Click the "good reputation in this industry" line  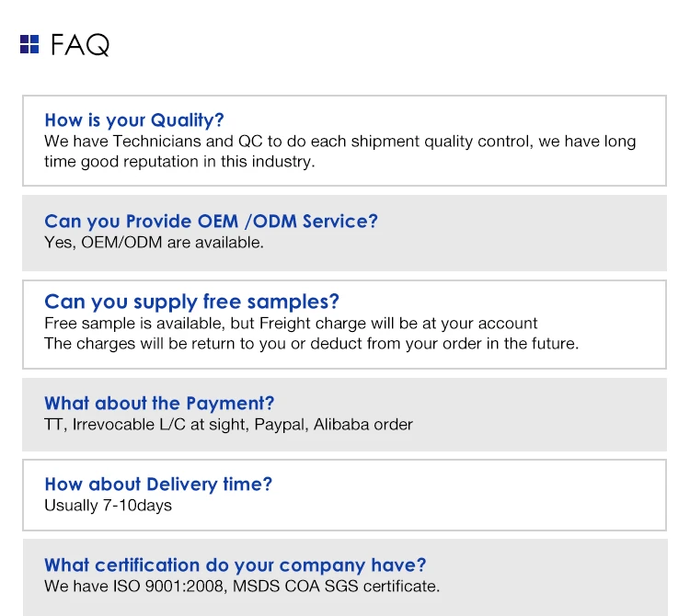click(x=179, y=162)
